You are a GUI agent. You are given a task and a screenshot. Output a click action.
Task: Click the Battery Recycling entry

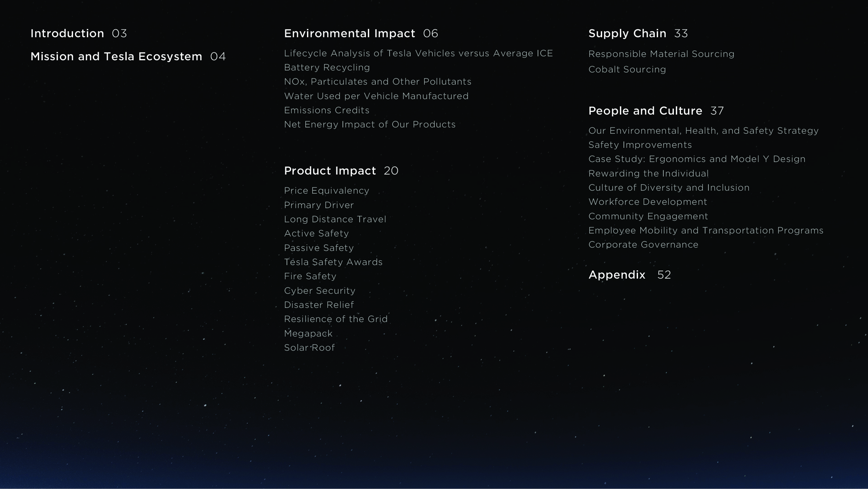click(x=327, y=68)
